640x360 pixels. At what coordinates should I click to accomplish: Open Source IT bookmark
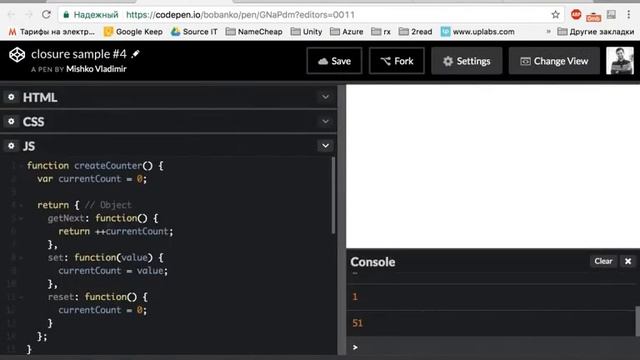point(194,31)
